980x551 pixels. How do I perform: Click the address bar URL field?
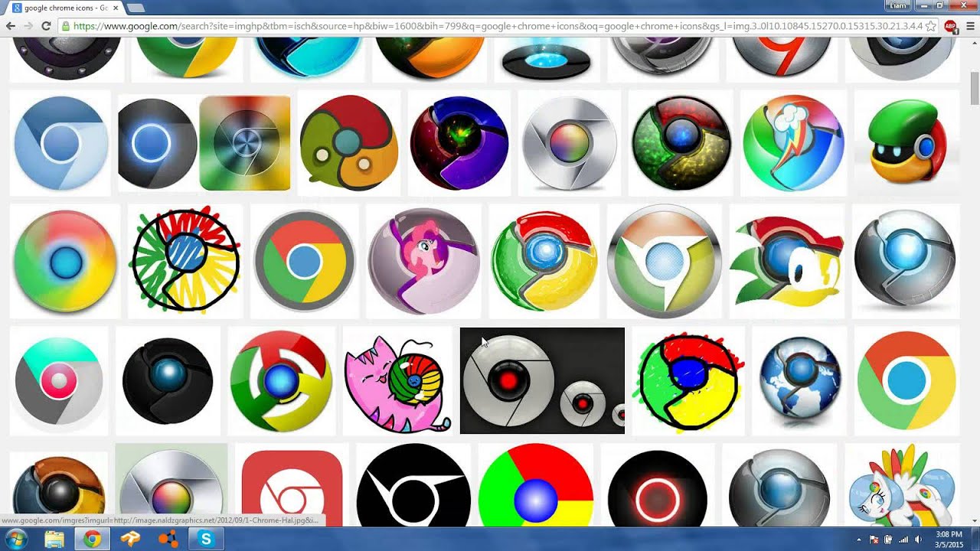coord(498,26)
